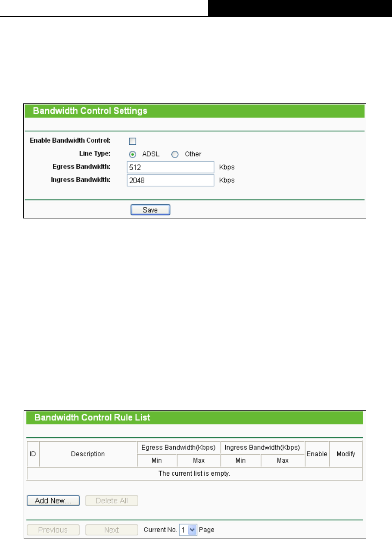The image size is (392, 539).
Task: Click the 'The current list is empty' row
Action: point(195,474)
